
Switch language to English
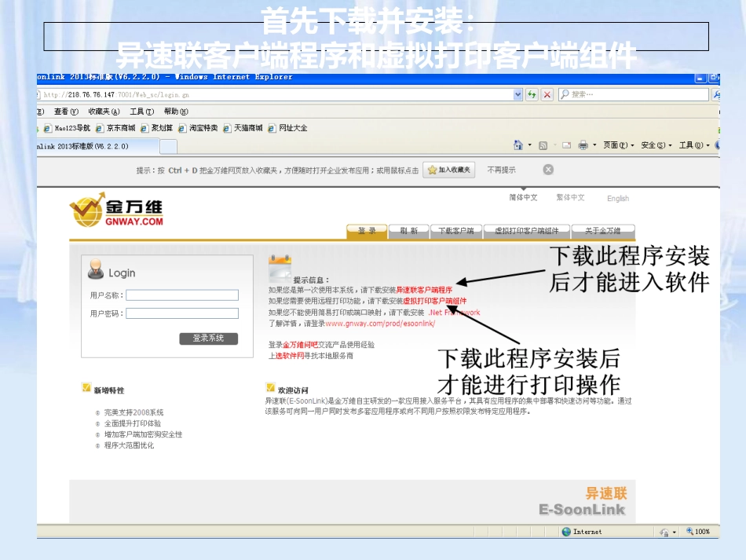click(617, 199)
